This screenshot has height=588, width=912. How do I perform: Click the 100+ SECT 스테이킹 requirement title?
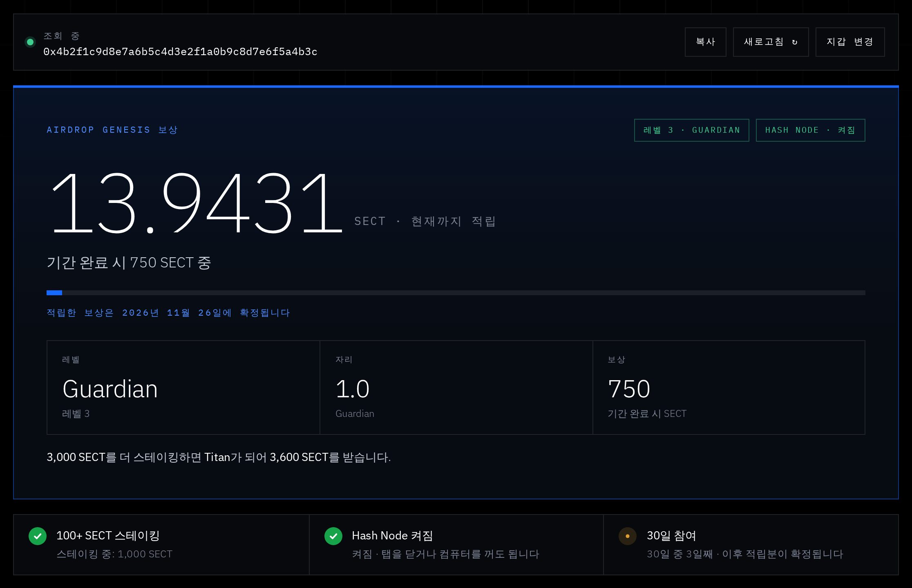click(108, 535)
